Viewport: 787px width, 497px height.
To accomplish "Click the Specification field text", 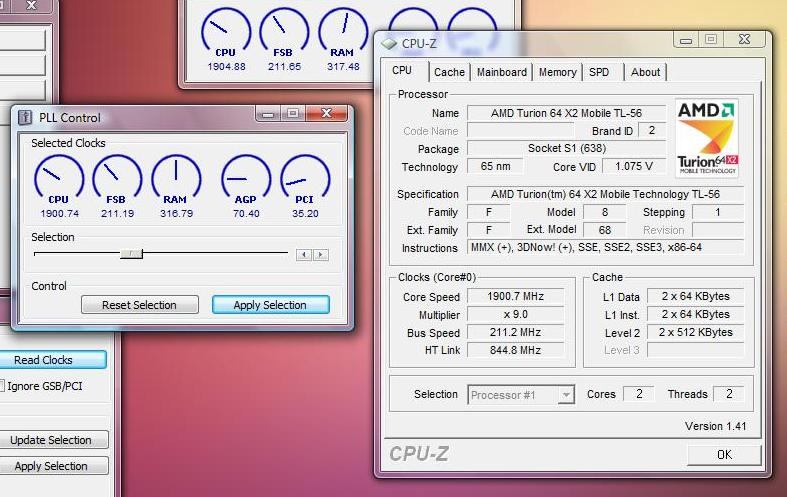I will 605,194.
